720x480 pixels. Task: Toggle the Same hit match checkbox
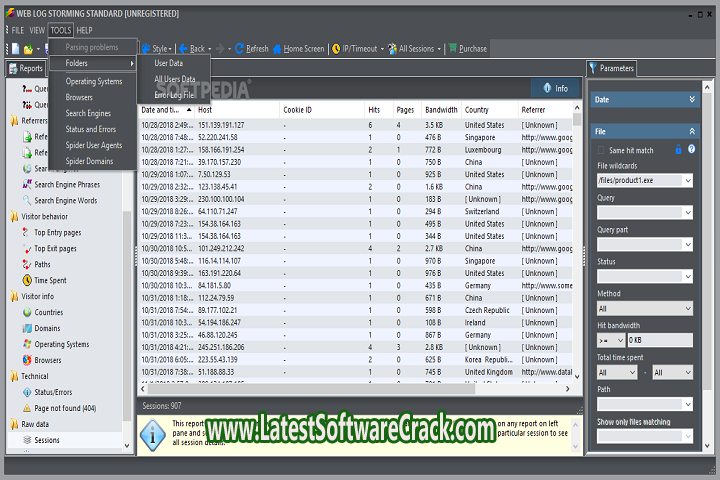601,150
